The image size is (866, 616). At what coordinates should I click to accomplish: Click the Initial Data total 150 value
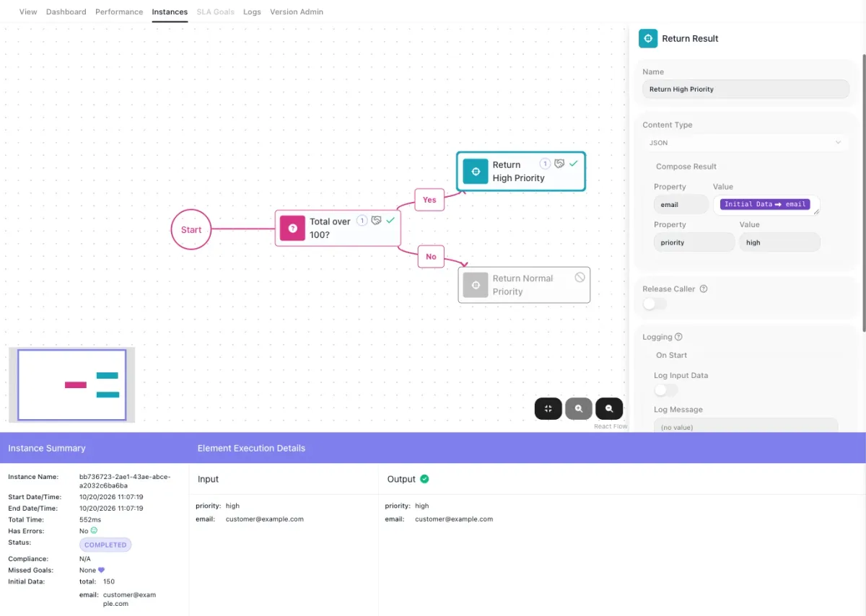coord(109,581)
